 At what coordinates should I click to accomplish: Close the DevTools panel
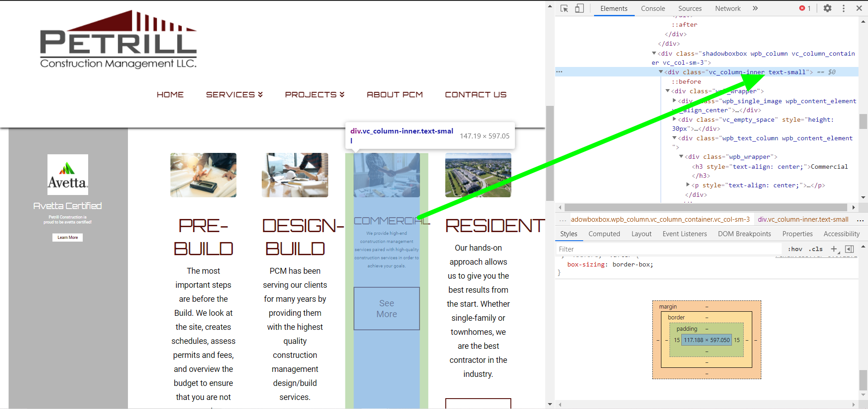pos(859,8)
